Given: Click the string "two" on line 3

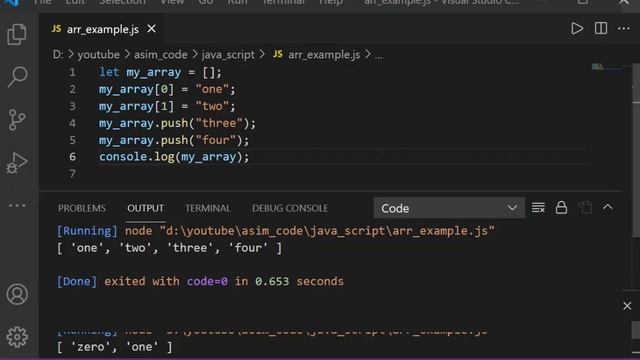Looking at the screenshot, I should tap(212, 107).
